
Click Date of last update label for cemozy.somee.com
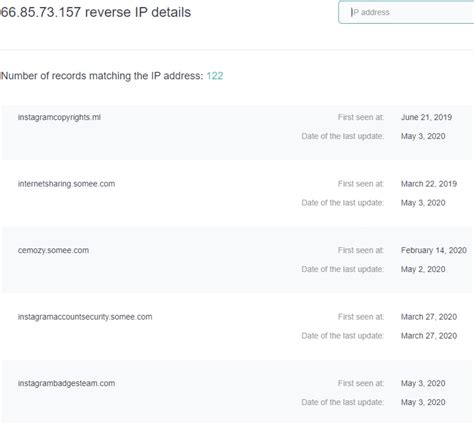click(343, 269)
